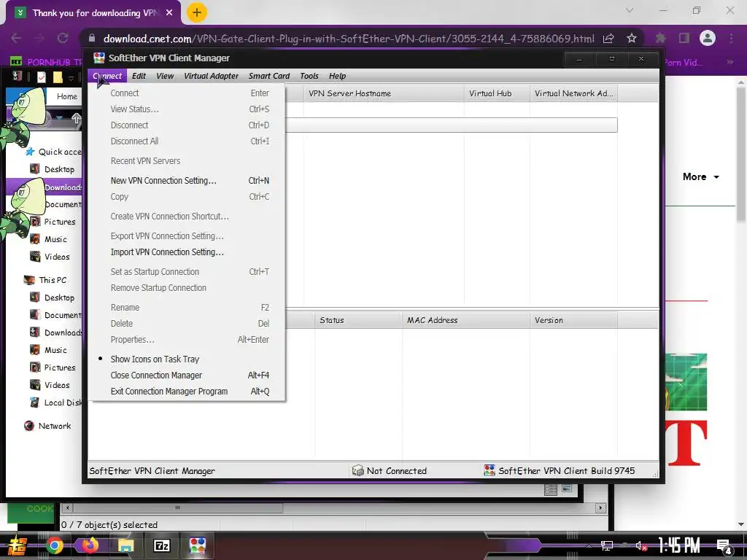747x560 pixels.
Task: Click the muted volume tray icon
Action: pos(641,545)
